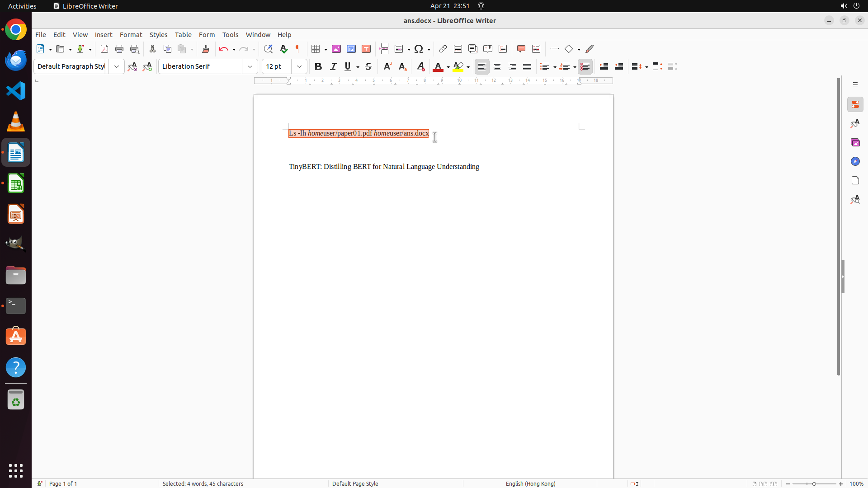The width and height of the screenshot is (868, 488).
Task: Toggle Italic formatting
Action: (333, 66)
